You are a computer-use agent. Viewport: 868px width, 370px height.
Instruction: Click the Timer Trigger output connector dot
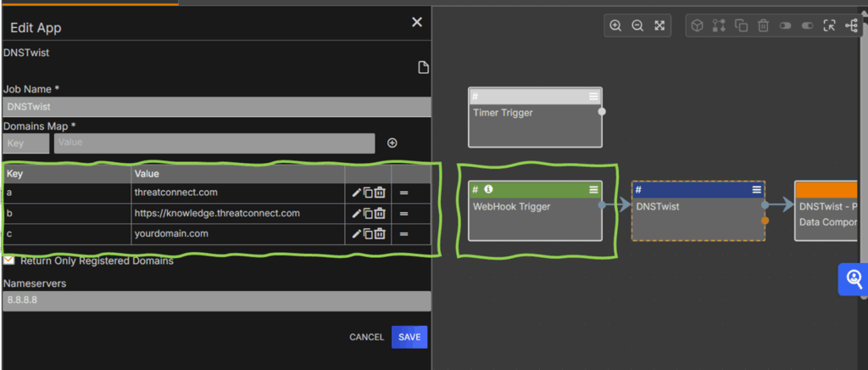[602, 111]
